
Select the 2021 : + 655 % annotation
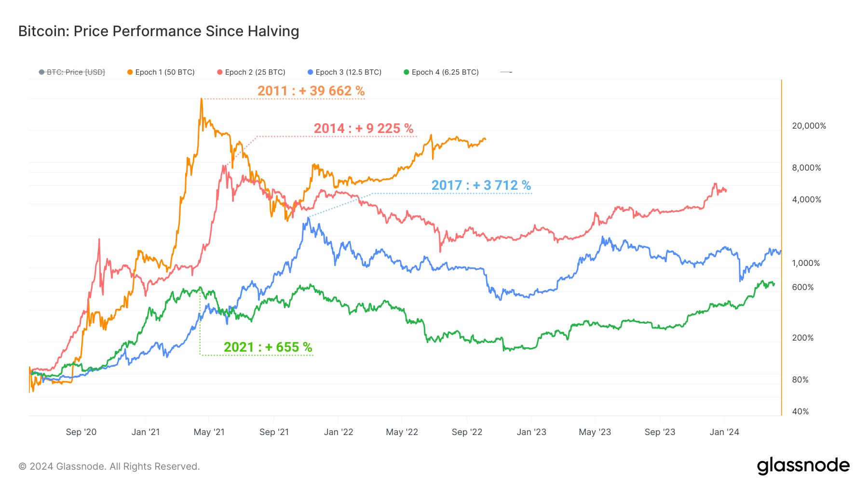click(268, 347)
